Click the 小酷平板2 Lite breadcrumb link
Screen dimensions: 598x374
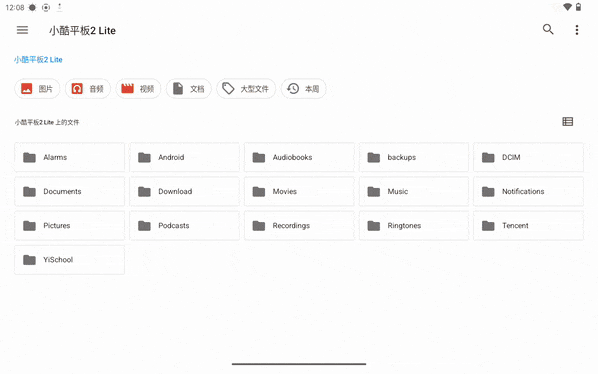tap(38, 59)
